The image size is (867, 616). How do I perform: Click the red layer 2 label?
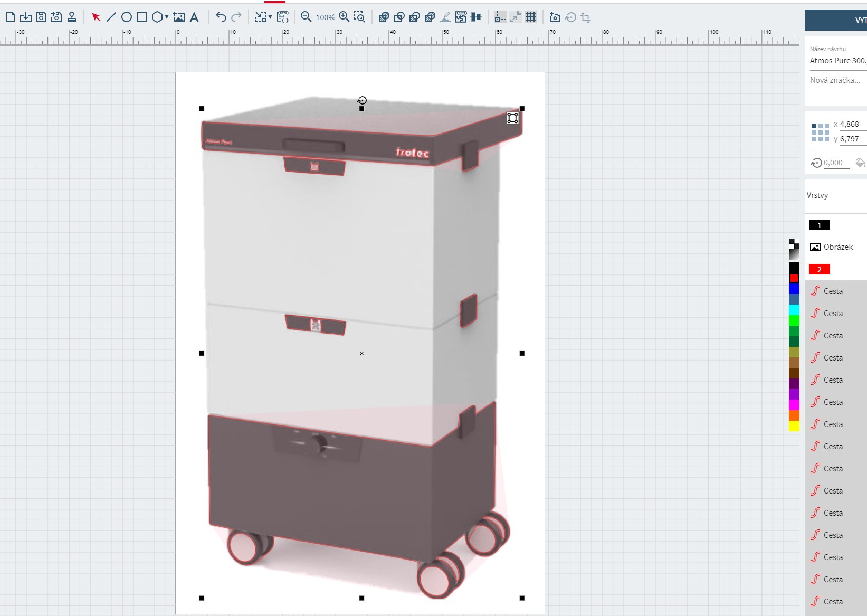click(x=819, y=269)
